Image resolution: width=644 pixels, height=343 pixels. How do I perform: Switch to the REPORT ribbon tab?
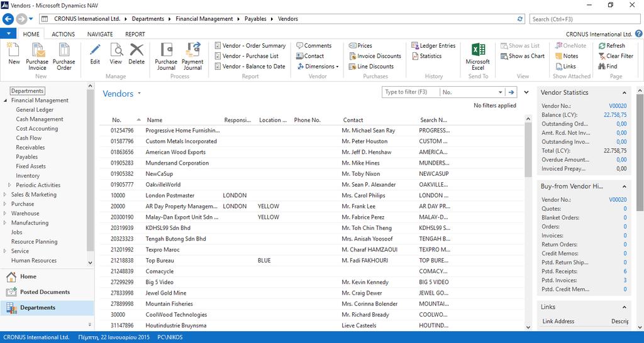pos(135,34)
